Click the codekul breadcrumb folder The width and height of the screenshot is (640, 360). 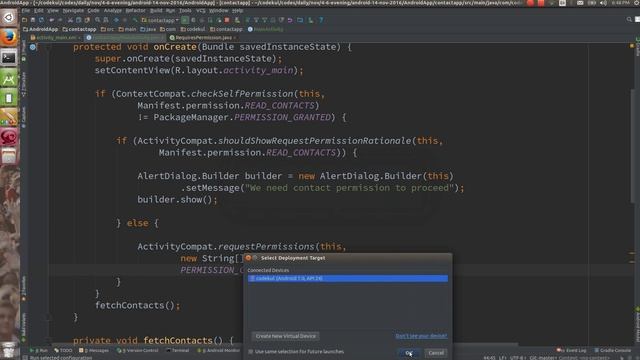tap(193, 29)
